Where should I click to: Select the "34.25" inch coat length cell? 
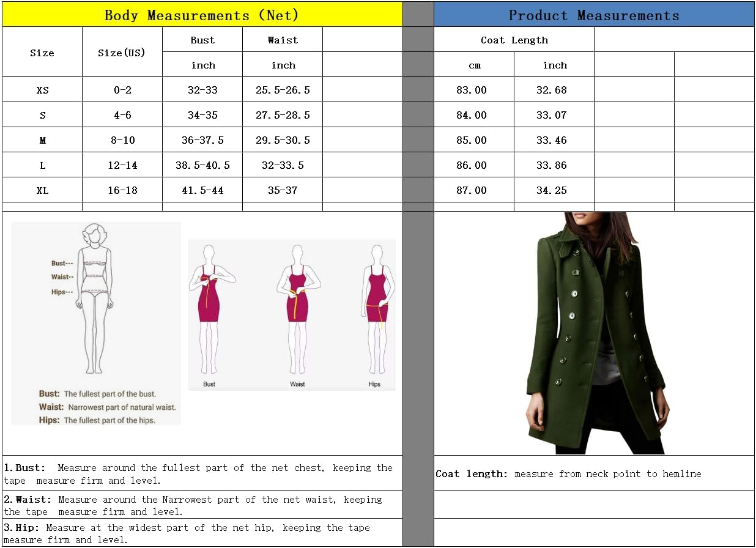554,190
